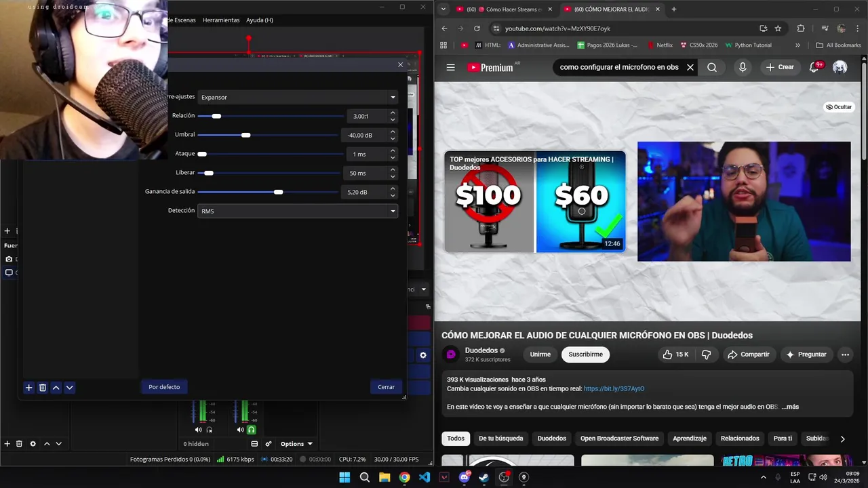Delete selected filter with trash icon
Viewport: 868px width, 488px height.
pos(42,388)
